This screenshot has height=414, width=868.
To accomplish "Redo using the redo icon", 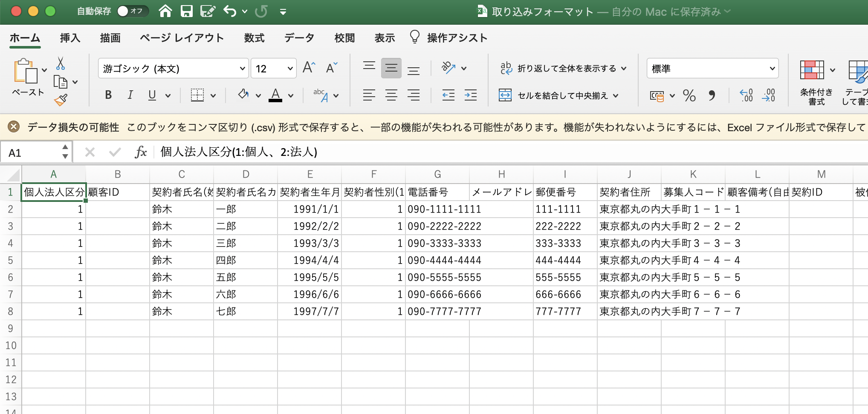I will [x=260, y=11].
